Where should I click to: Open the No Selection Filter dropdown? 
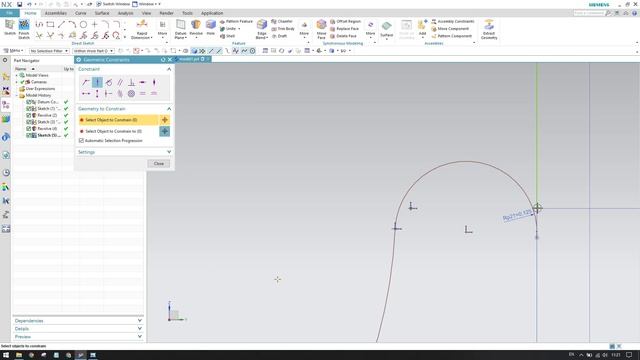coord(49,51)
